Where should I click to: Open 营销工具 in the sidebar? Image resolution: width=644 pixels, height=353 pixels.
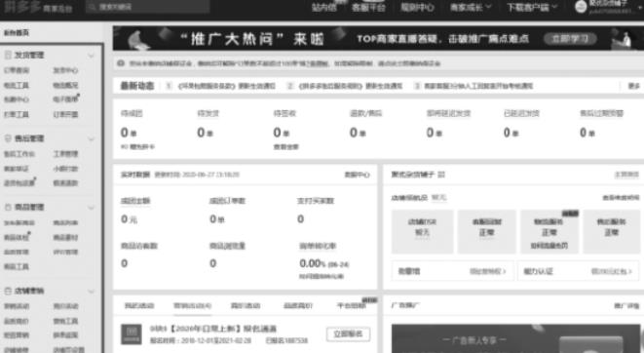tap(65, 321)
